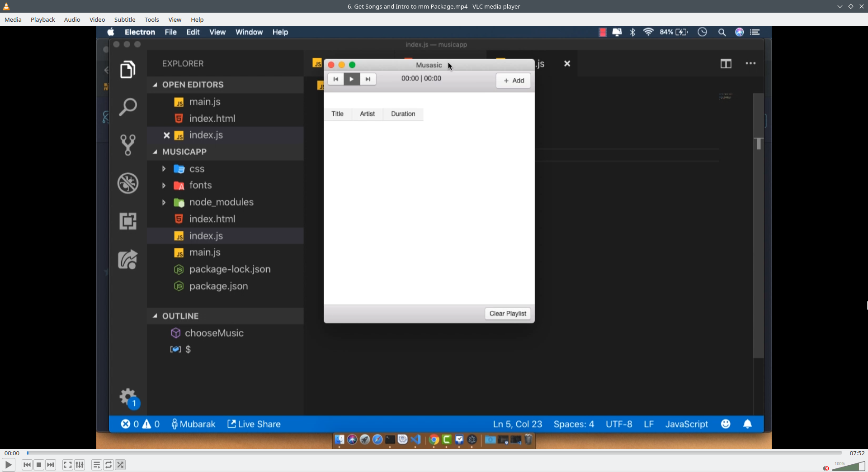Open the editor More Actions ellipsis

[751, 64]
